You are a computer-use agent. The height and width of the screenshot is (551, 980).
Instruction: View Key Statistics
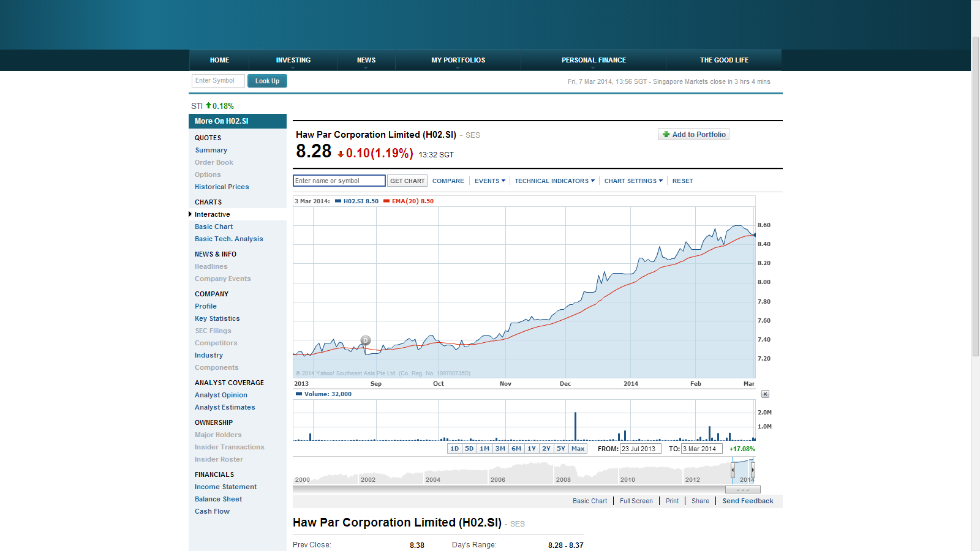[x=217, y=318]
